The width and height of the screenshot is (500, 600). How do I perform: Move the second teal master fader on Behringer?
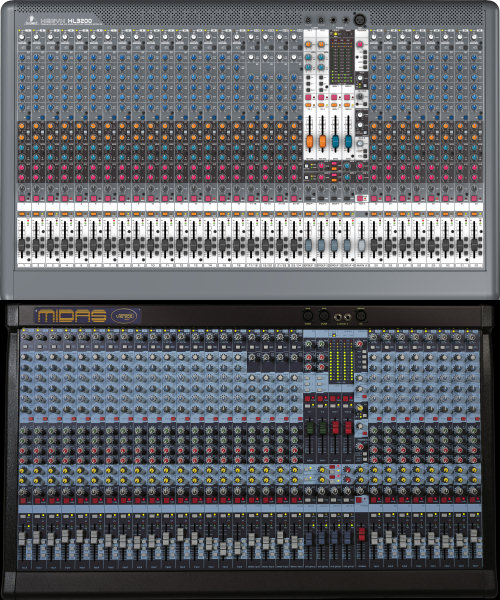coord(349,141)
